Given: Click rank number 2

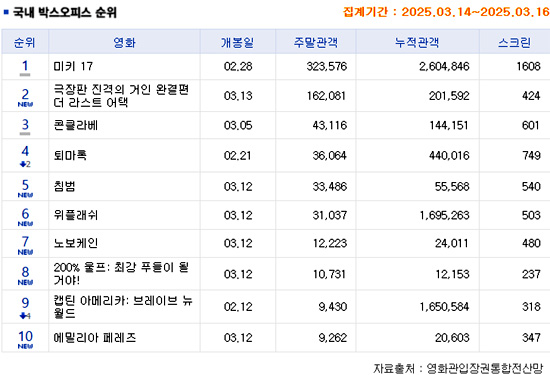Looking at the screenshot, I should click(x=25, y=94).
